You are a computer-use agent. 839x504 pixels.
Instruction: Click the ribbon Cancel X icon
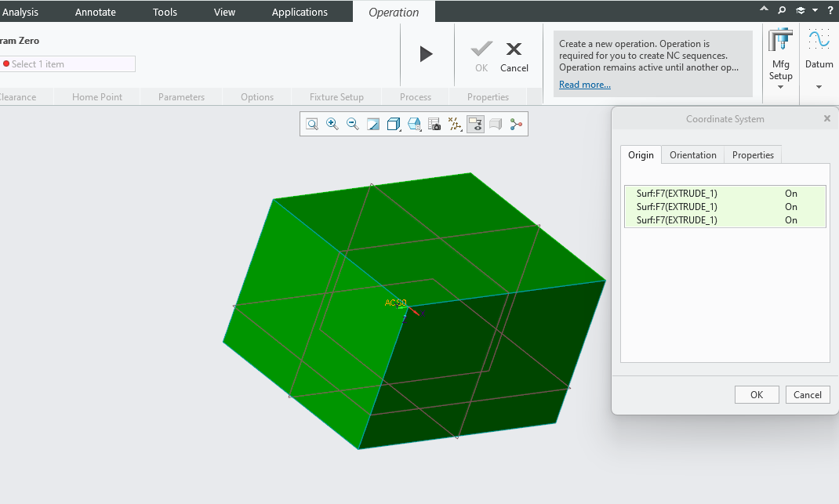514,49
